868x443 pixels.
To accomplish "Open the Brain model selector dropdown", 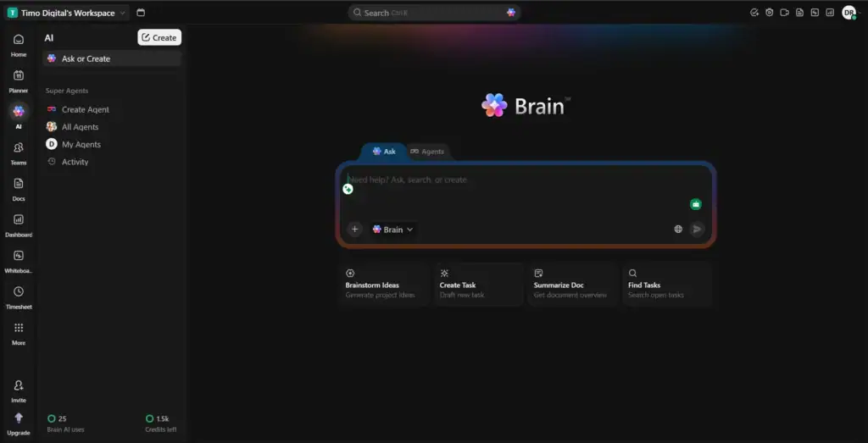I will coord(393,229).
